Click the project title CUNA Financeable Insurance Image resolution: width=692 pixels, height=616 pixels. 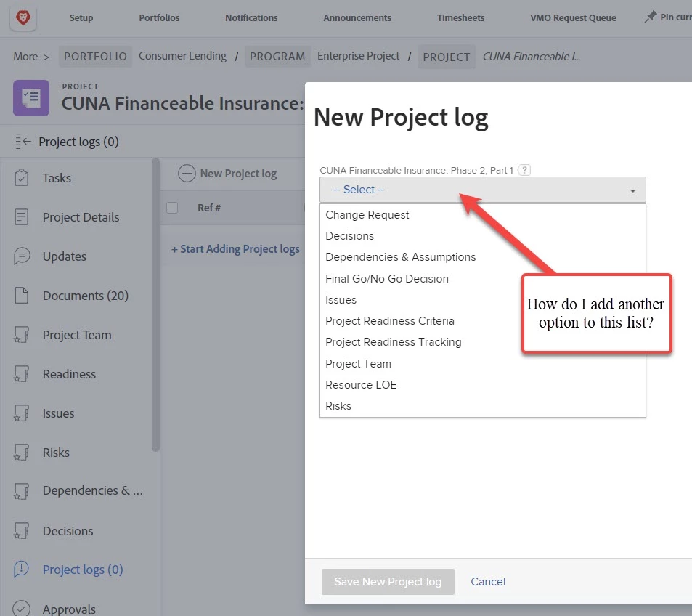coord(183,103)
